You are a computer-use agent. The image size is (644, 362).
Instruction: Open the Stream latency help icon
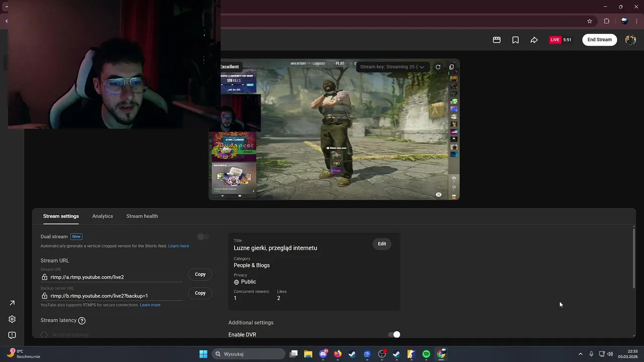[82, 320]
